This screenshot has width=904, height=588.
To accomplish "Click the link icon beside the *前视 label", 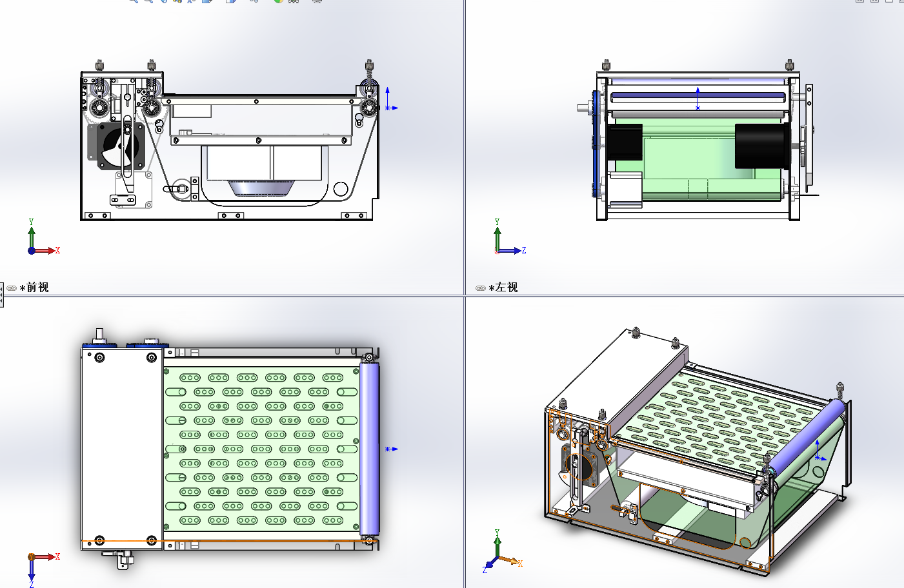I will coord(12,288).
